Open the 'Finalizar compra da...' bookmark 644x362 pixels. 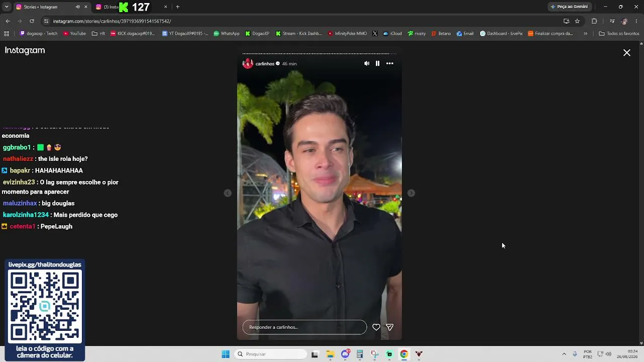click(550, 34)
